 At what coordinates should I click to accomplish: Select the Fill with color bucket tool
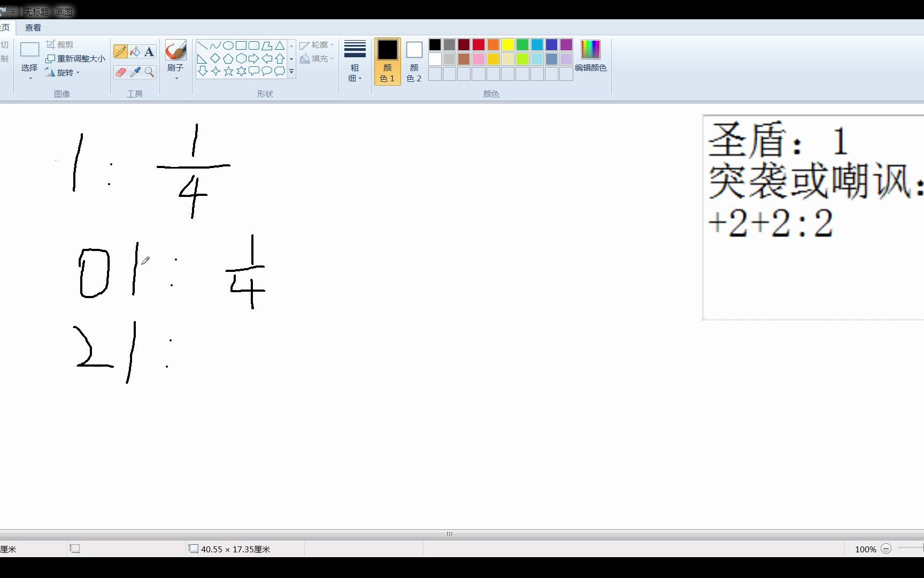(135, 51)
